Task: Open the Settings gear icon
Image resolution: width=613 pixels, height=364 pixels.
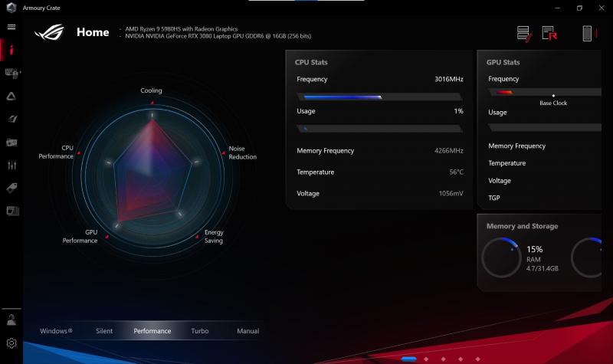Action: [x=11, y=343]
